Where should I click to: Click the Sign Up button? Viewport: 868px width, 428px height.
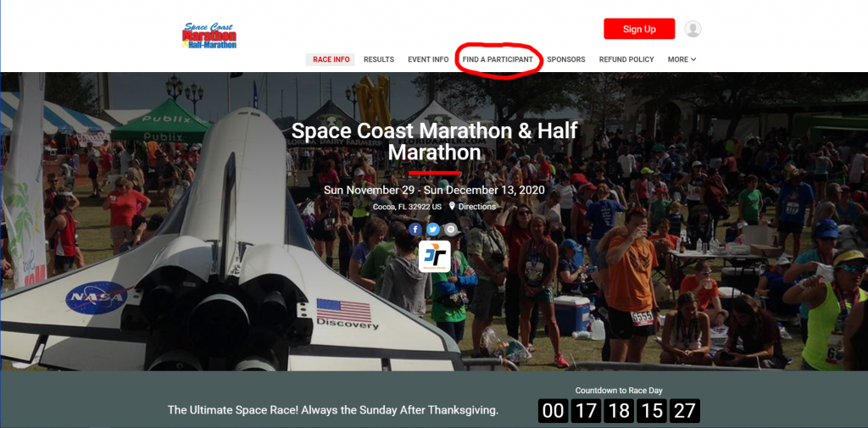(x=639, y=29)
